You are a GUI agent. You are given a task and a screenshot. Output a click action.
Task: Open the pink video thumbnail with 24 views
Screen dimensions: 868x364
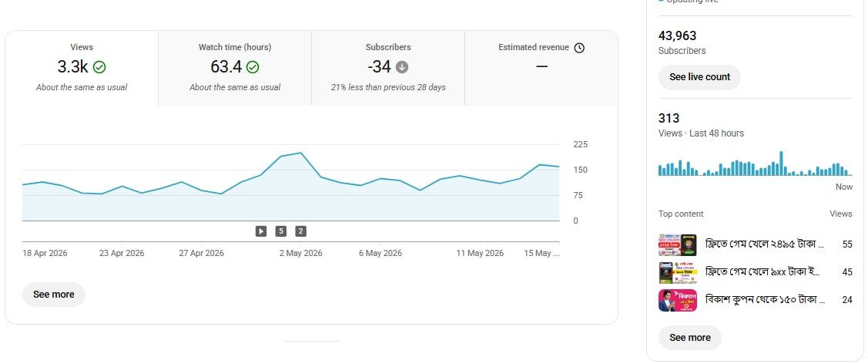pyautogui.click(x=678, y=300)
